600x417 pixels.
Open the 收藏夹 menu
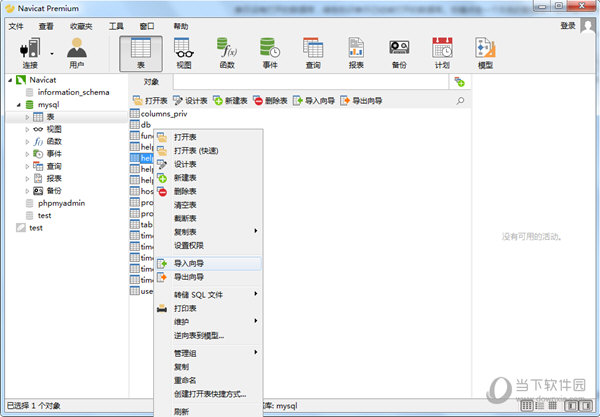81,26
